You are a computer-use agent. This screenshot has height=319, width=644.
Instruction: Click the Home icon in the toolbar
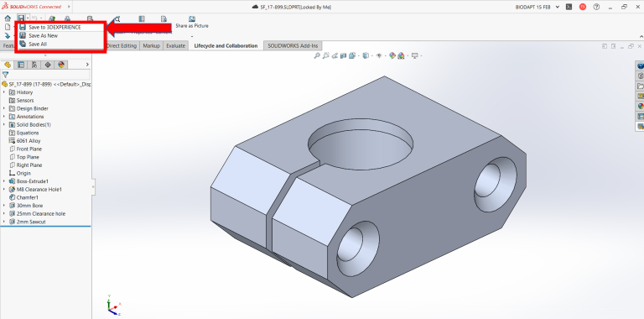8,18
